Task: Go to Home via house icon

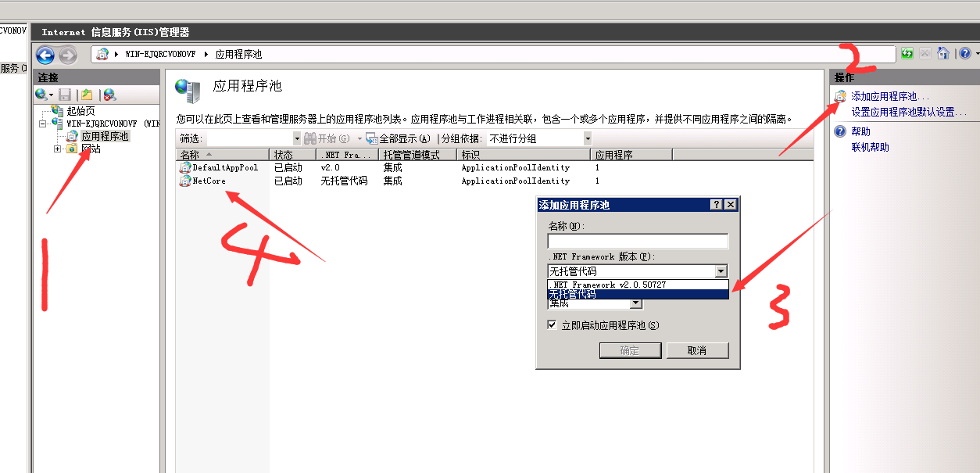Action: click(x=943, y=53)
